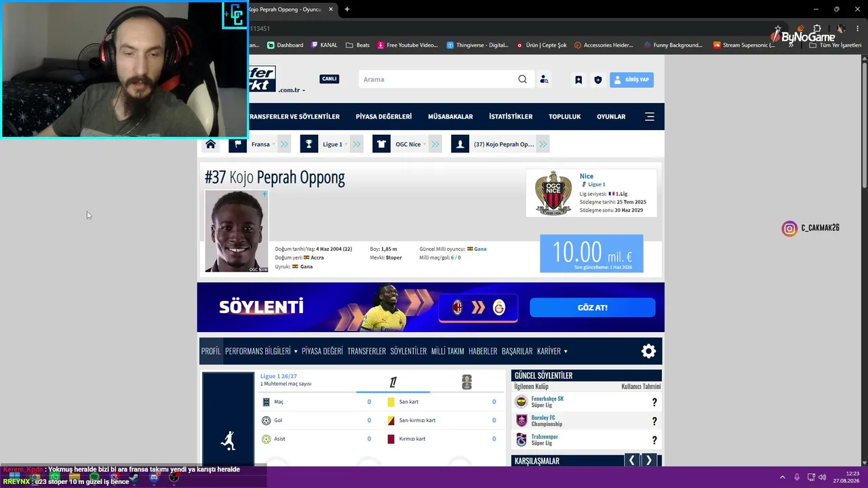The height and width of the screenshot is (488, 868).
Task: Click the Göz At! banner button
Action: [593, 308]
